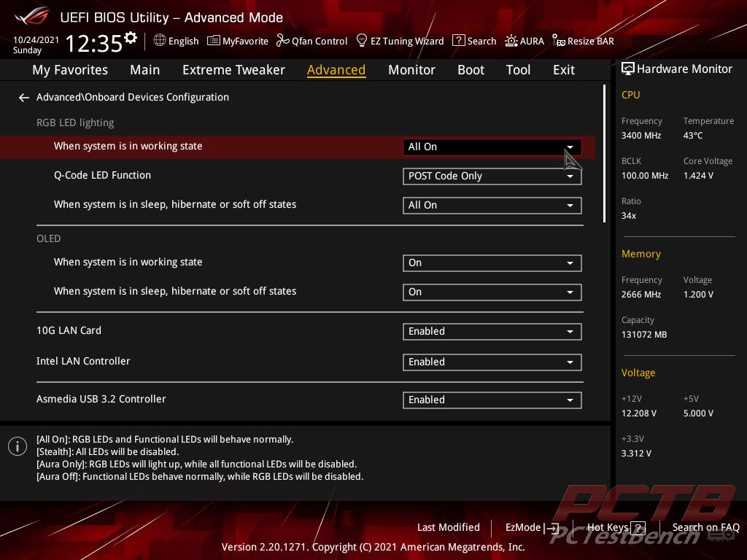Click the Qfan Control fan icon
The width and height of the screenshot is (747, 560).
coord(282,41)
